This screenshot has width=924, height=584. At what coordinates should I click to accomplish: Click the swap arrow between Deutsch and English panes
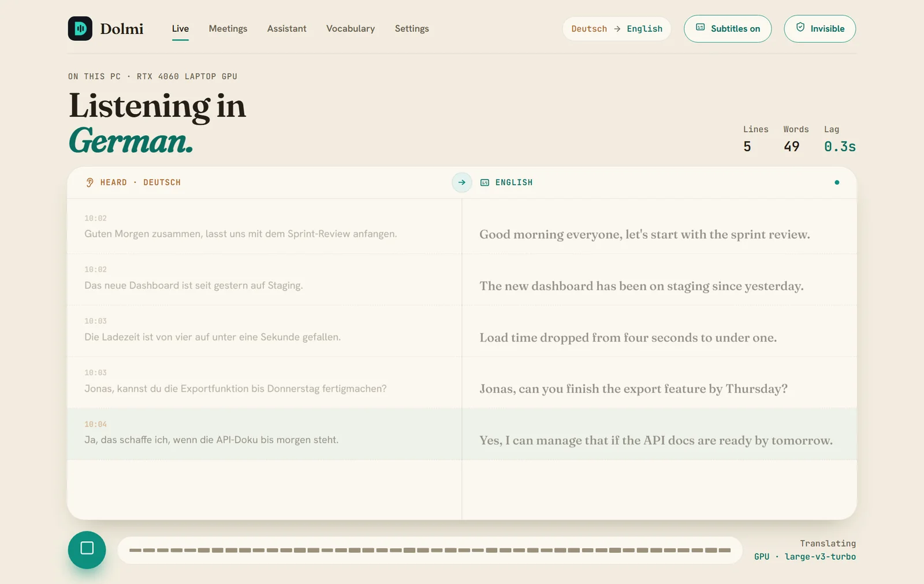click(x=461, y=182)
